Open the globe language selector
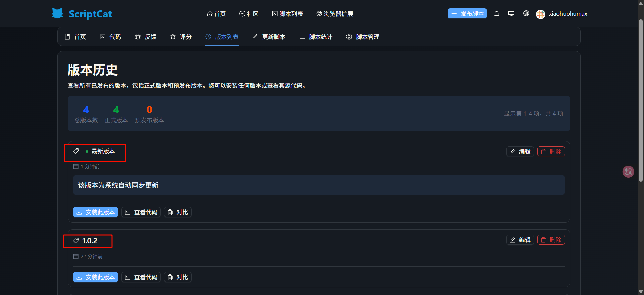This screenshot has height=295, width=644. (x=526, y=14)
